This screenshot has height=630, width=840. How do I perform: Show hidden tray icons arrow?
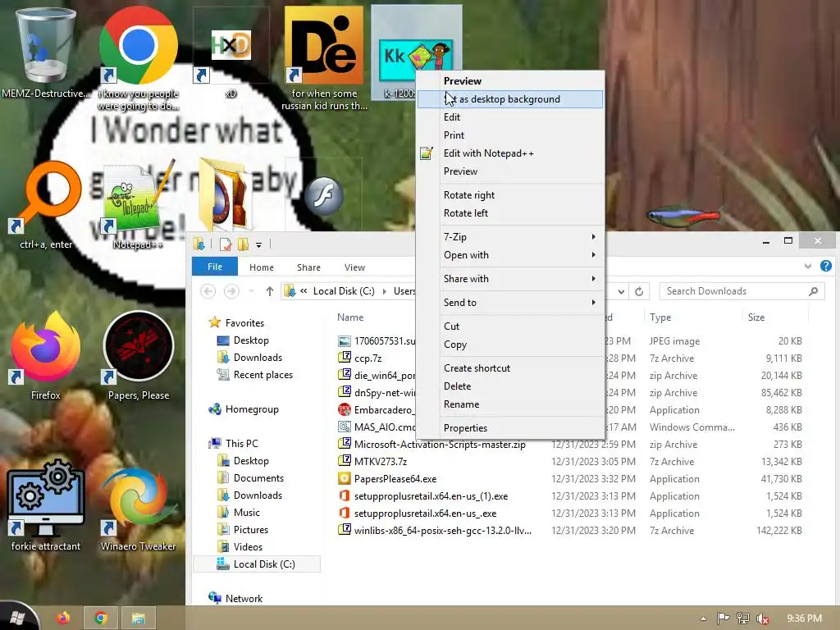point(703,619)
